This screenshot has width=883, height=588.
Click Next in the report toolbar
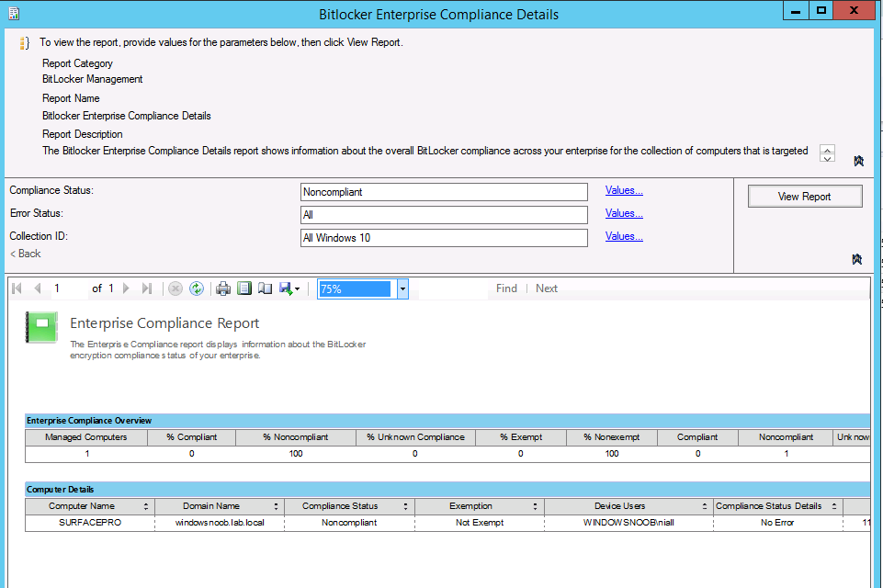tap(546, 288)
